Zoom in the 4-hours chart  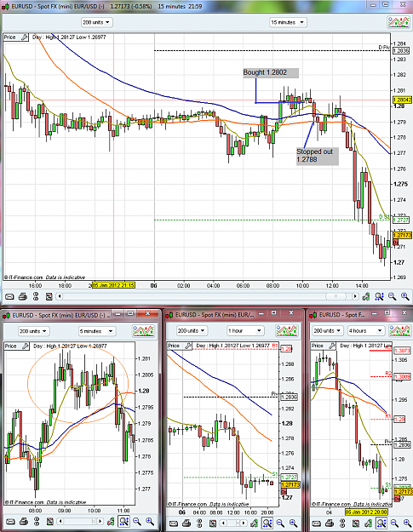(x=406, y=523)
